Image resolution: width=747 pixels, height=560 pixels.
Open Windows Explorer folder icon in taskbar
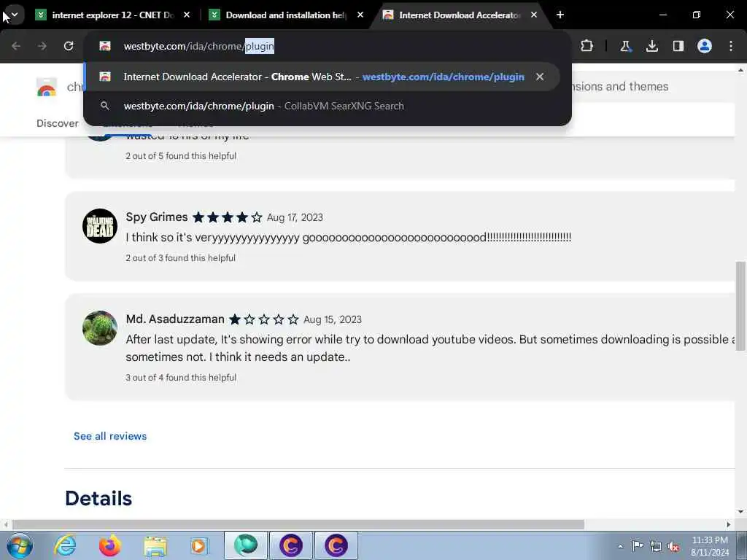click(x=155, y=545)
